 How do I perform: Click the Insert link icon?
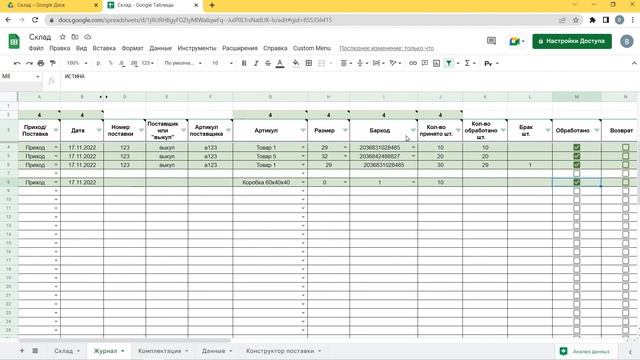tap(413, 63)
